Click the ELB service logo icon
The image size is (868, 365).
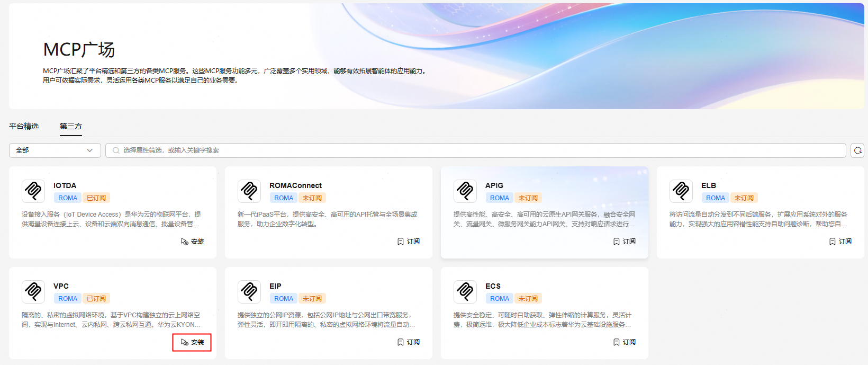tap(681, 191)
